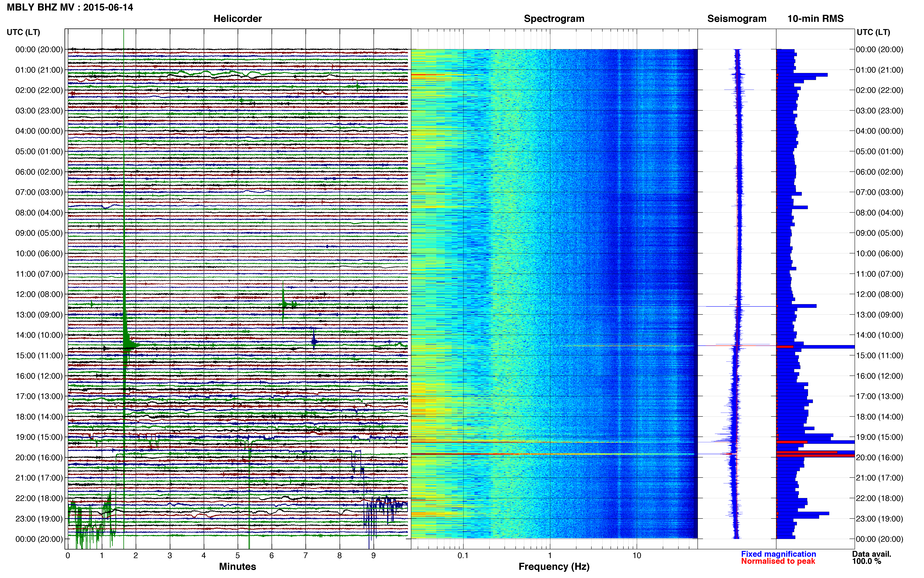
Task: Click the noisy blue trace near minute 9 at 22:00
Action: (x=386, y=512)
